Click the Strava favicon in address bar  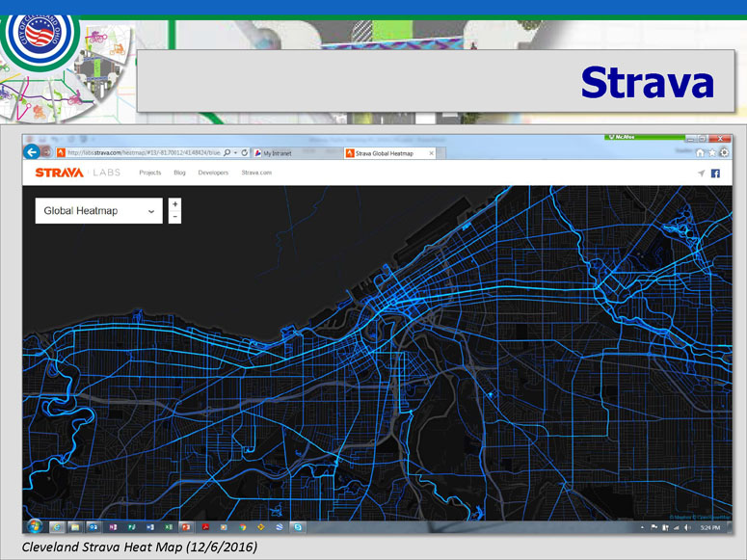pos(61,153)
